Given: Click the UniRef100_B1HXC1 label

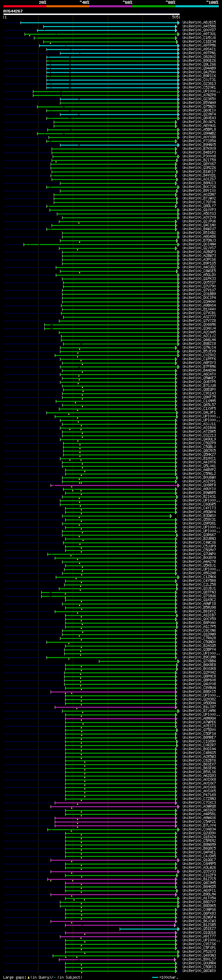Looking at the screenshot, I should point(199,459).
